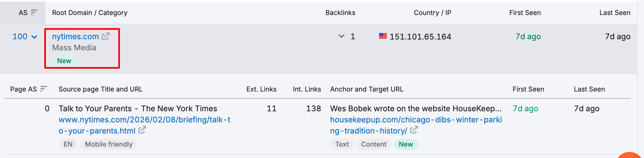Open the nytimes.com root domain link

coord(75,36)
